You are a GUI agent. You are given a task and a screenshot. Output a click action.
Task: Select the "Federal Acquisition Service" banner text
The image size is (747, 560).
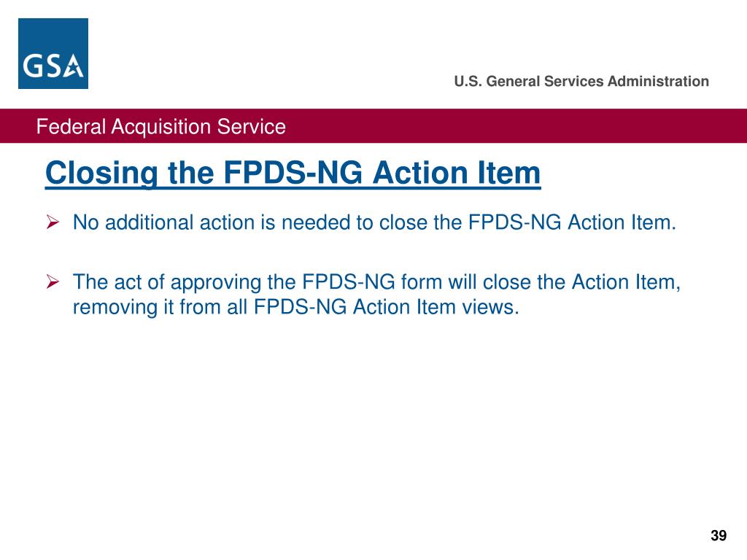click(161, 127)
